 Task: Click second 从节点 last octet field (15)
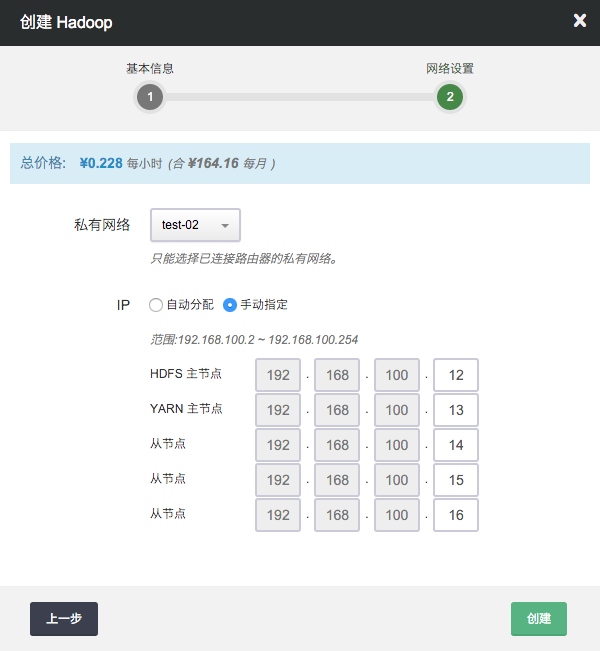click(x=456, y=480)
